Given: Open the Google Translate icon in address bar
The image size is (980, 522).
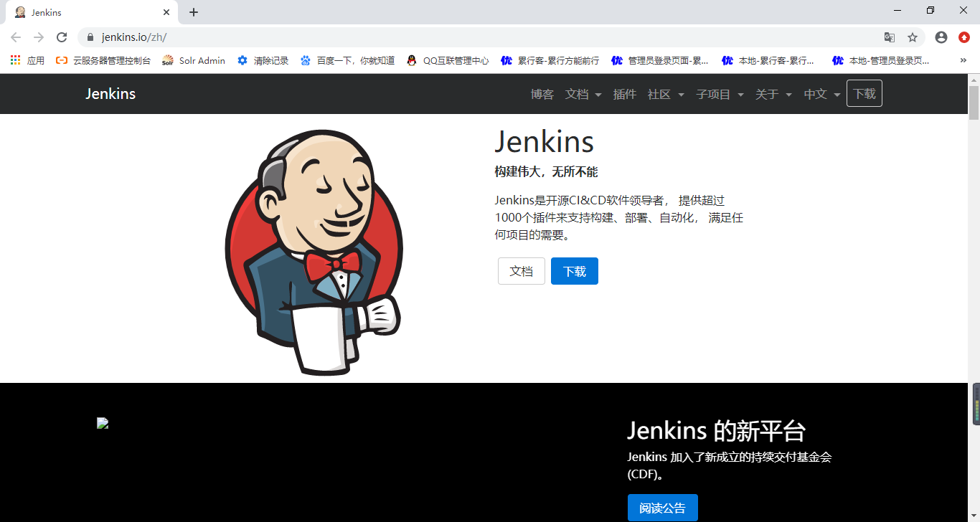Looking at the screenshot, I should (890, 37).
